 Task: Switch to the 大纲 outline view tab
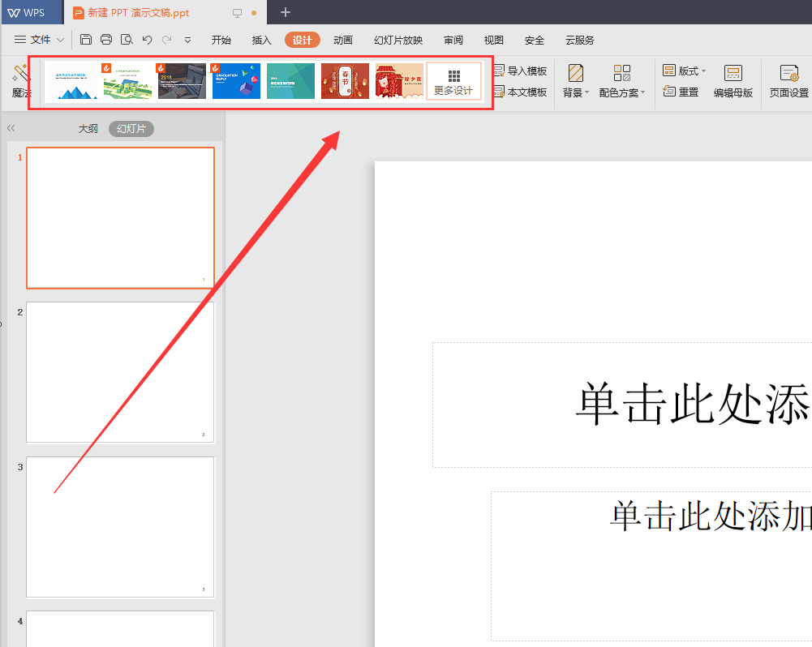coord(88,128)
